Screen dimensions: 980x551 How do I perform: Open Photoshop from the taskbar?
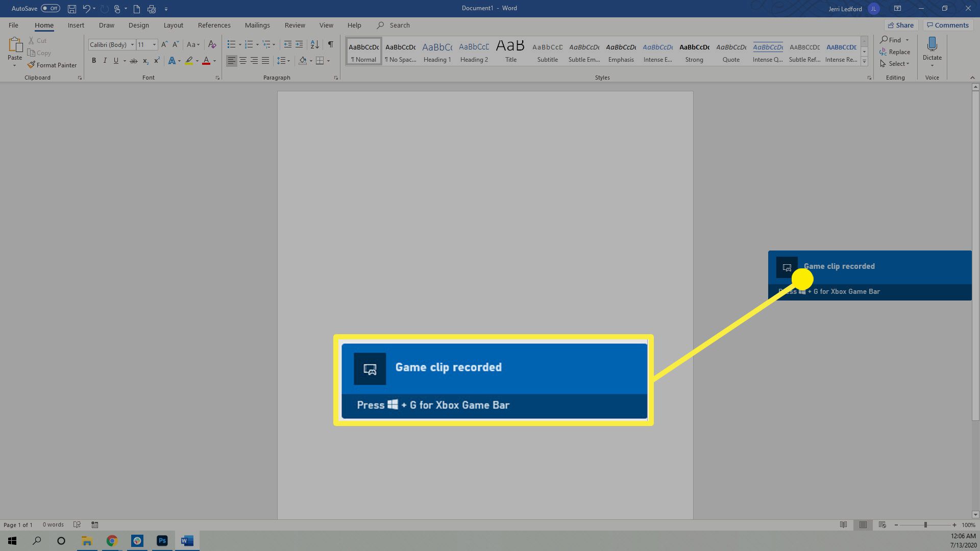coord(162,541)
